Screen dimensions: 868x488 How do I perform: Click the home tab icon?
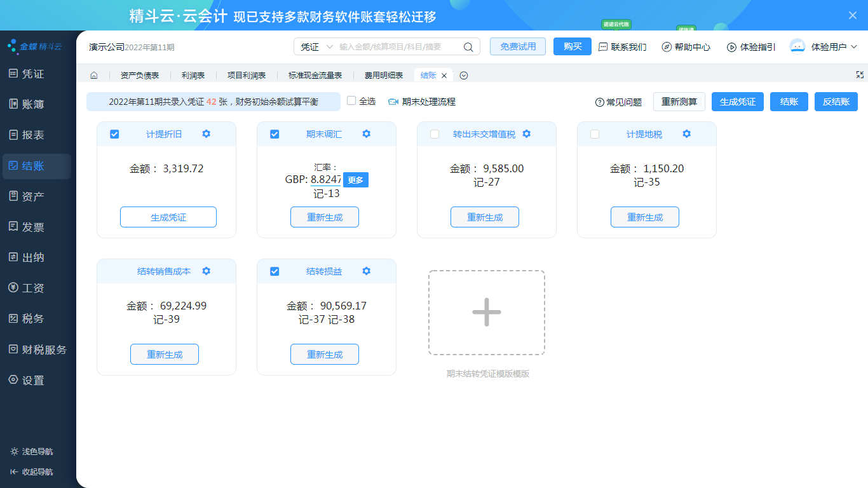click(94, 76)
